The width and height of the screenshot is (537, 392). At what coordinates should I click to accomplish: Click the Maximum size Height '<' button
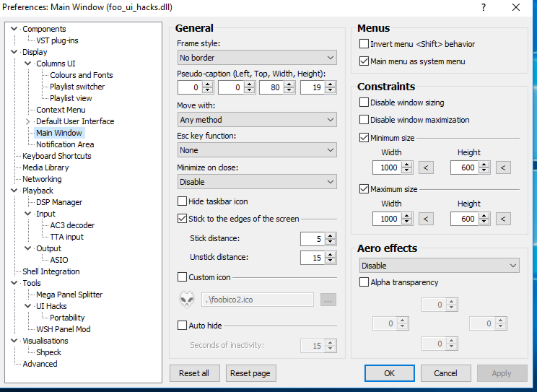pyautogui.click(x=504, y=219)
